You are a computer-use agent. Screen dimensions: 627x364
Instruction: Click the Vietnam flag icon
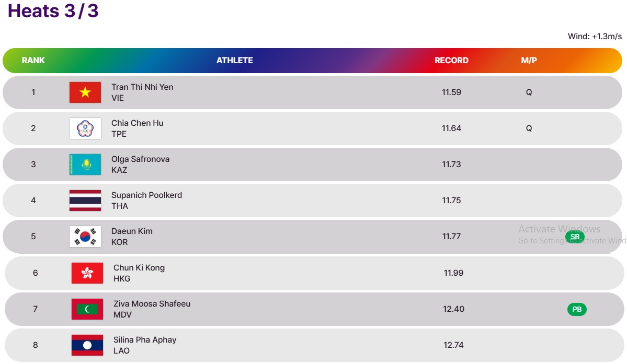85,92
